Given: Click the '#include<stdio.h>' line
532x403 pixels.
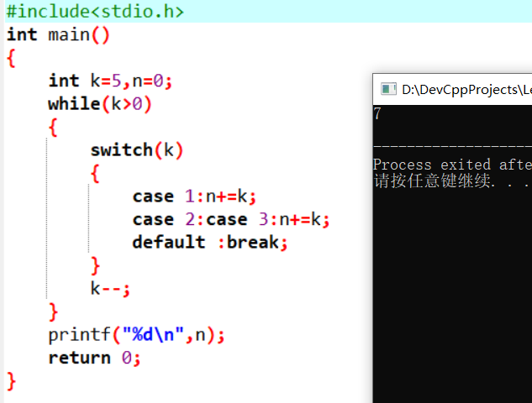Looking at the screenshot, I should [x=95, y=12].
